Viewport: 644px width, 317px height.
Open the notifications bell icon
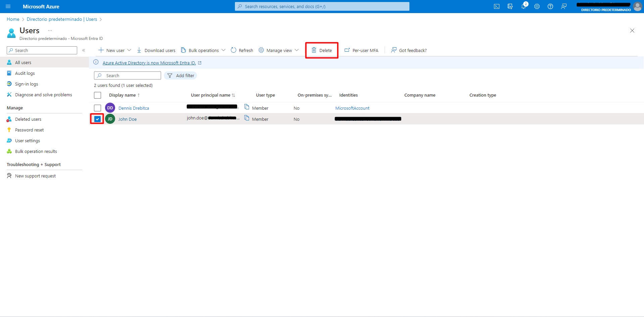click(523, 6)
